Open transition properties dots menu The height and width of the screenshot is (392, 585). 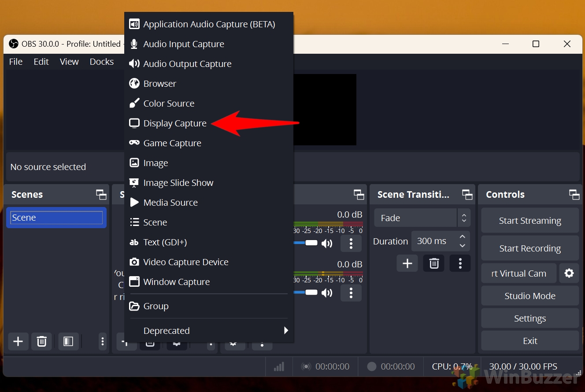tap(460, 263)
